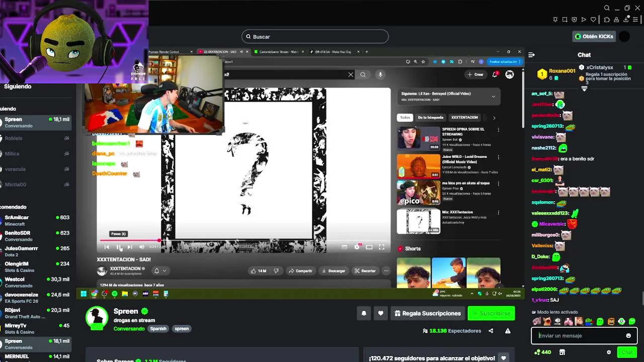Click the Descargar button

pos(334,270)
